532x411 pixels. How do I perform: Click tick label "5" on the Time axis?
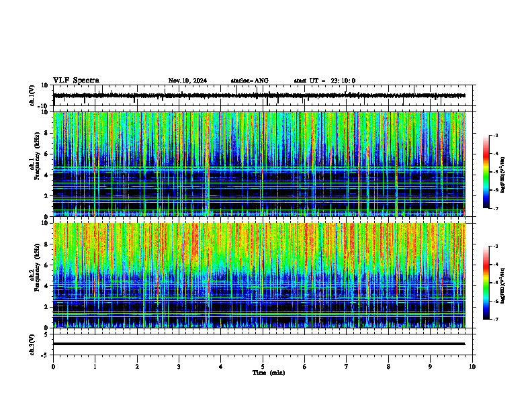[263, 367]
